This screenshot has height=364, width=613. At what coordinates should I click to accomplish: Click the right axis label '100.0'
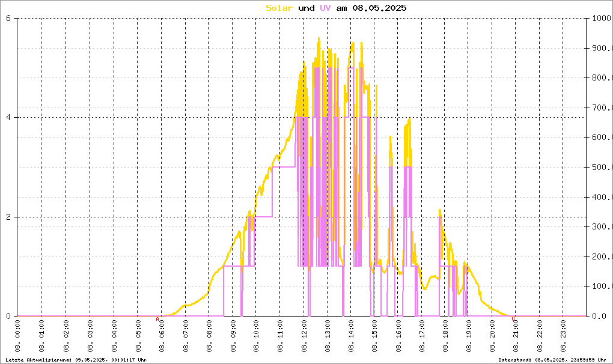(x=602, y=287)
